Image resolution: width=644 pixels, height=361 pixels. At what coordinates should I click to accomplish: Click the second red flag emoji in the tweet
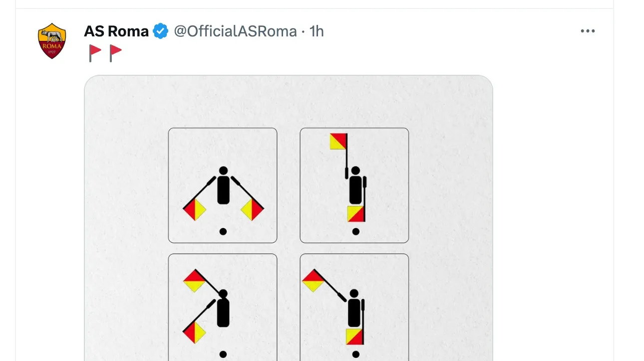tap(114, 51)
